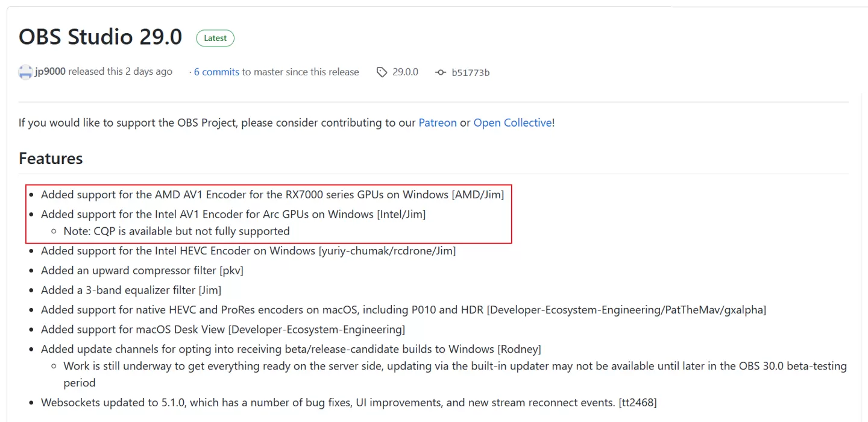
Task: Open the 29.0.0 tag link
Action: 405,72
